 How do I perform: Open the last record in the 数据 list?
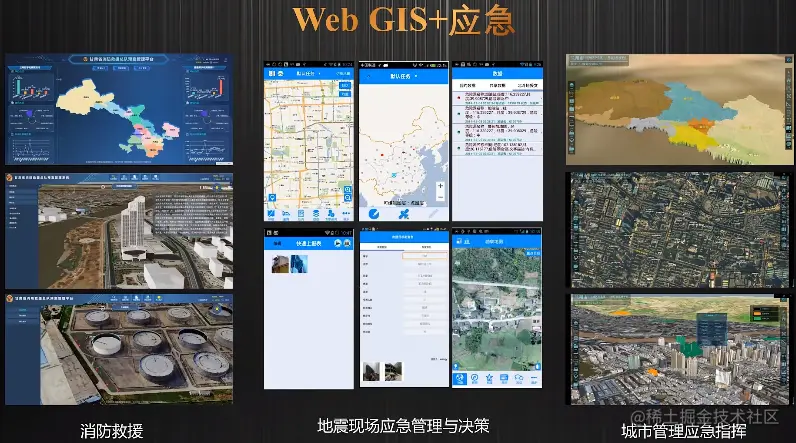[x=497, y=148]
